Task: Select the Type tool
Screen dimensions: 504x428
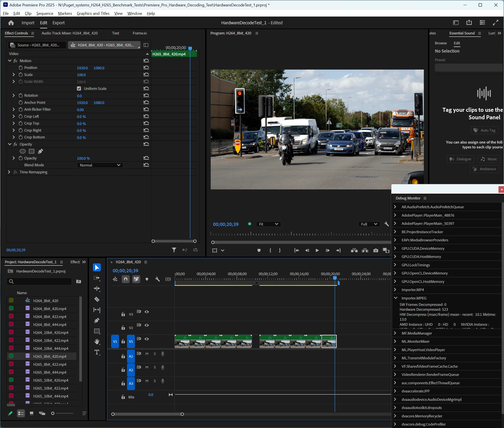Action: [x=97, y=352]
